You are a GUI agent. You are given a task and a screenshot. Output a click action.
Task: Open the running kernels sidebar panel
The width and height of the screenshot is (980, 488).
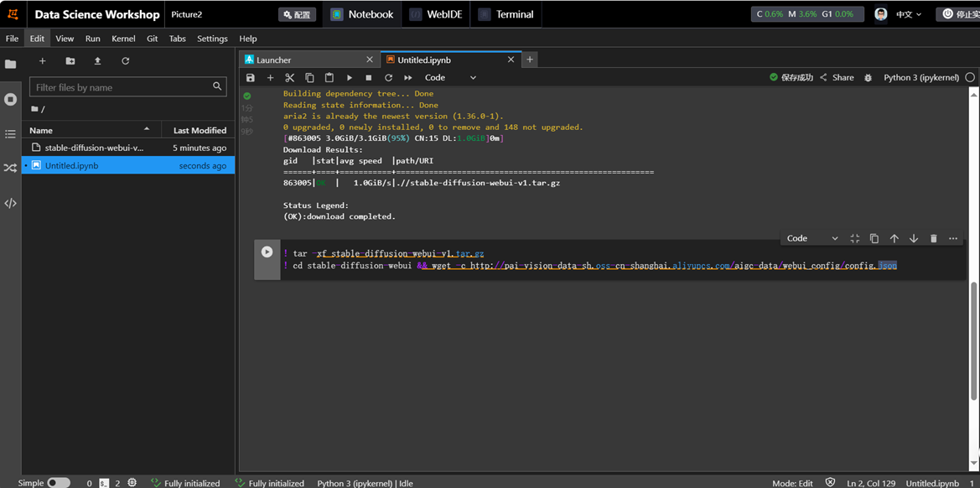coord(10,99)
